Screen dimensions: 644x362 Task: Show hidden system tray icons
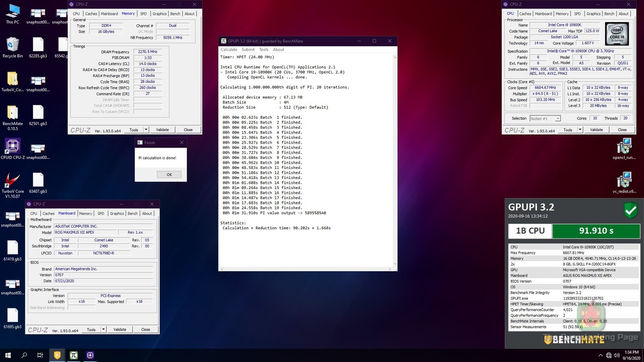click(x=601, y=355)
